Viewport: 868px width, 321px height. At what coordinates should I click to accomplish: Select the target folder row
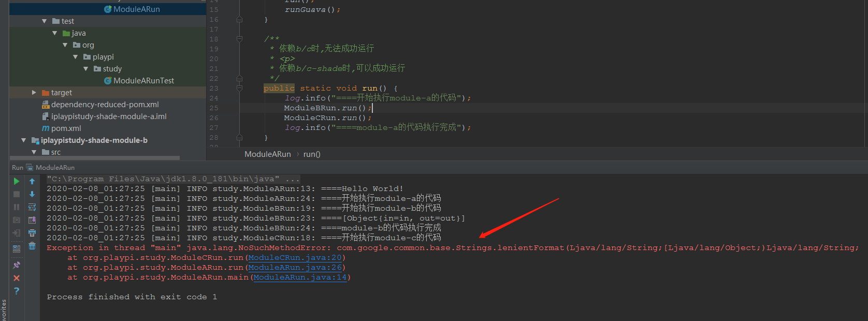[x=108, y=92]
